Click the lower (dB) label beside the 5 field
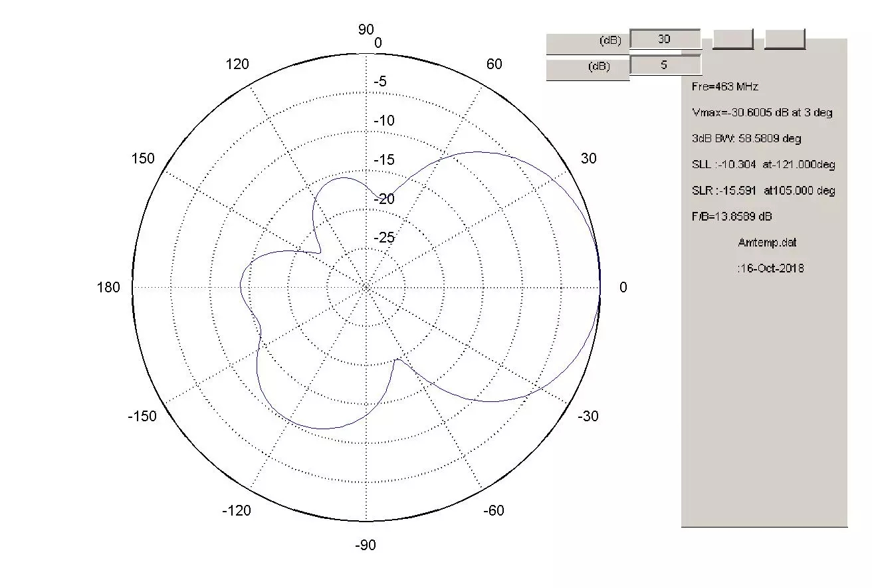This screenshot has height=588, width=872. 598,66
